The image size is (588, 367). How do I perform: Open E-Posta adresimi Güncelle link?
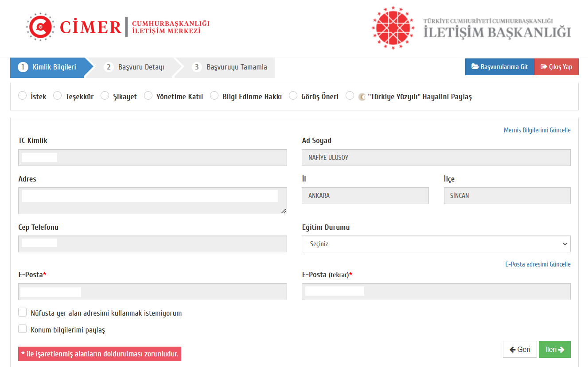537,264
